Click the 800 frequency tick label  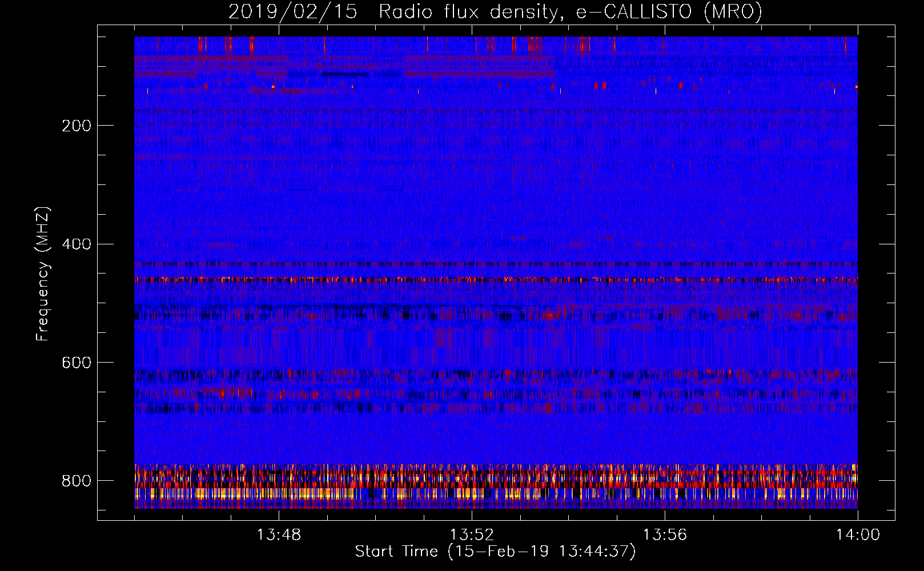77,481
